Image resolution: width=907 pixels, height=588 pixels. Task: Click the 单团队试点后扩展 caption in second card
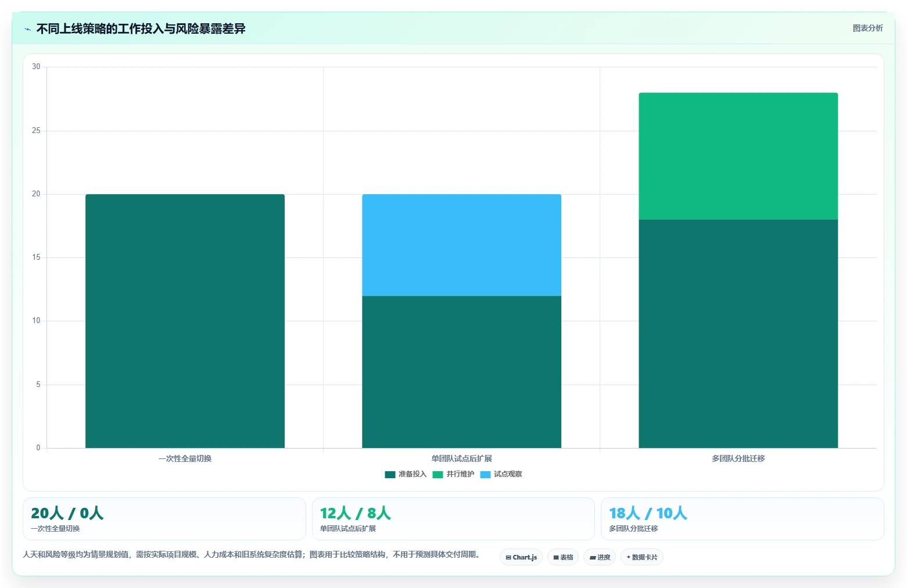tap(348, 529)
